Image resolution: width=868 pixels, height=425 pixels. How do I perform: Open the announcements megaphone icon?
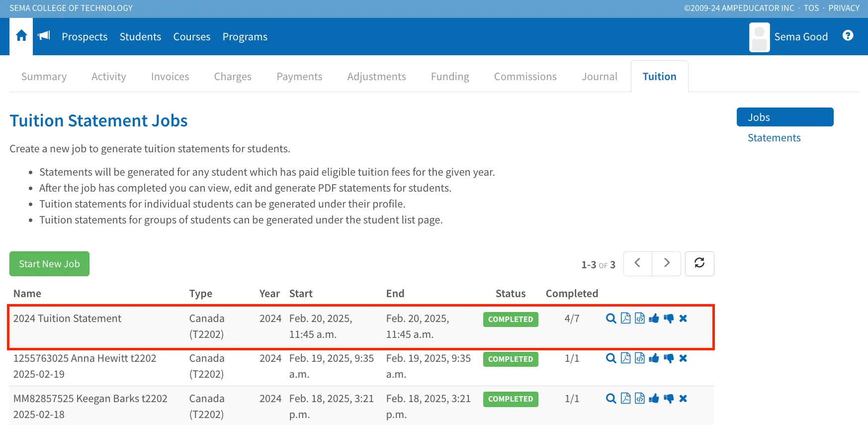click(x=44, y=35)
